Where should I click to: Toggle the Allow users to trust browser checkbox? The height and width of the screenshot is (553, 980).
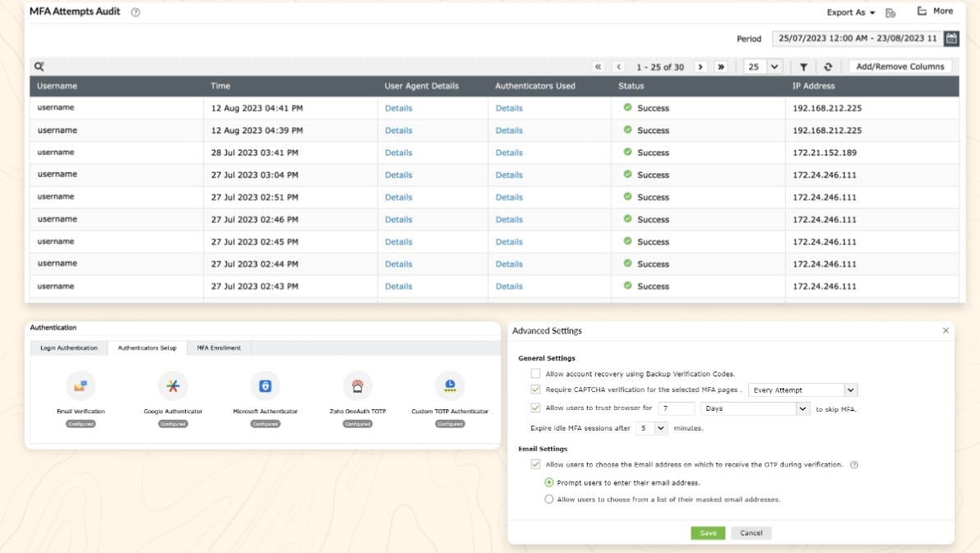[x=535, y=408]
